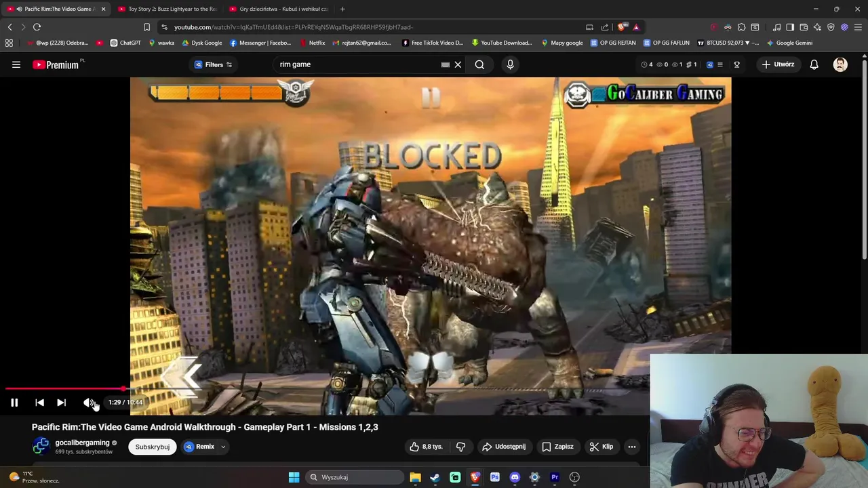This screenshot has height=488, width=868.
Task: Expand the Remix dropdown arrow
Action: pos(223,447)
